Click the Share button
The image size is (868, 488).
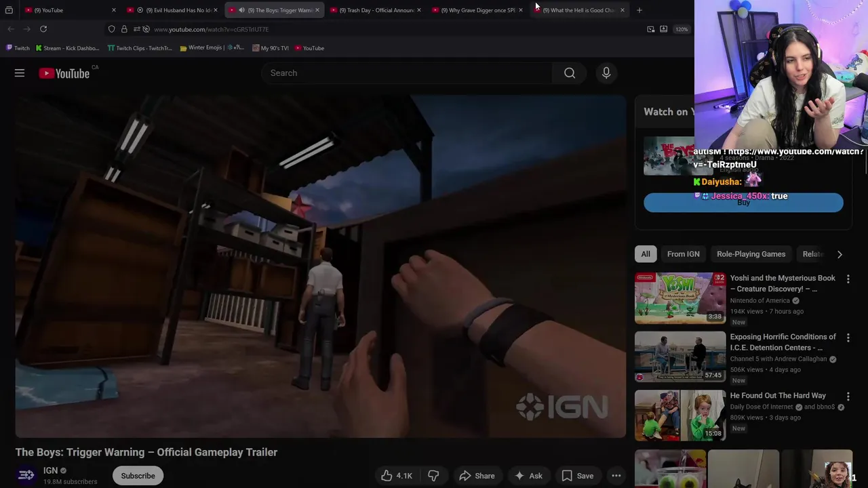(x=477, y=476)
